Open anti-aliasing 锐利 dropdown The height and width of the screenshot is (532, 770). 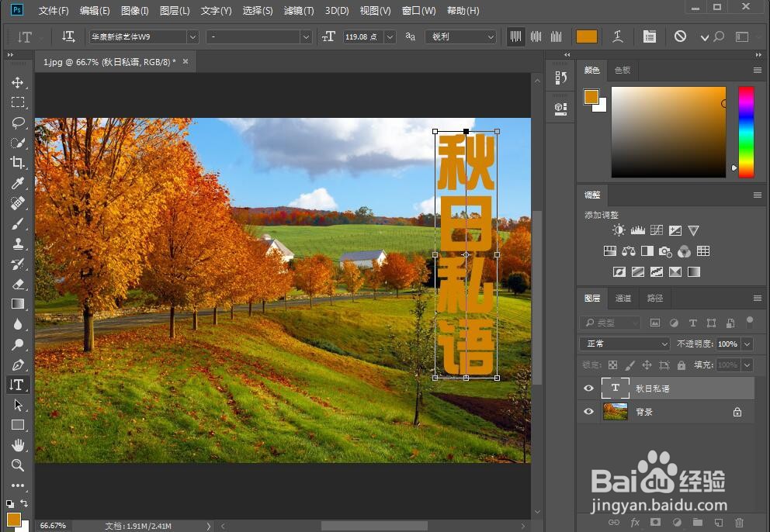462,36
